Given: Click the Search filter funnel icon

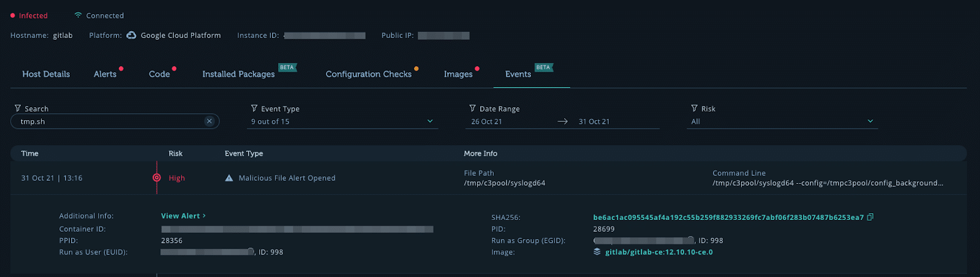Looking at the screenshot, I should (x=18, y=108).
